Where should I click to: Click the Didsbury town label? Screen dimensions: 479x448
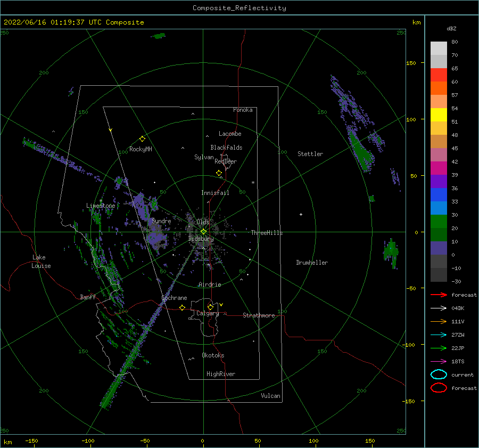click(x=201, y=239)
